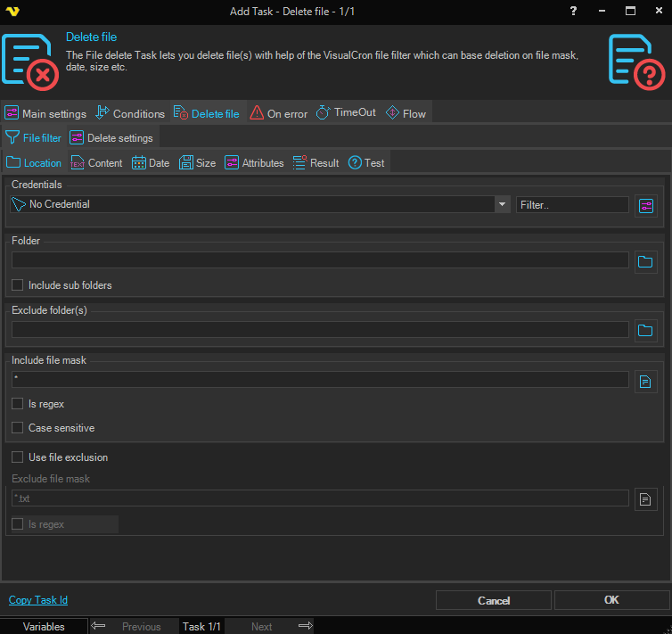Screen dimensions: 672x634
Task: Enable Use file exclusion checkbox
Action: click(18, 457)
